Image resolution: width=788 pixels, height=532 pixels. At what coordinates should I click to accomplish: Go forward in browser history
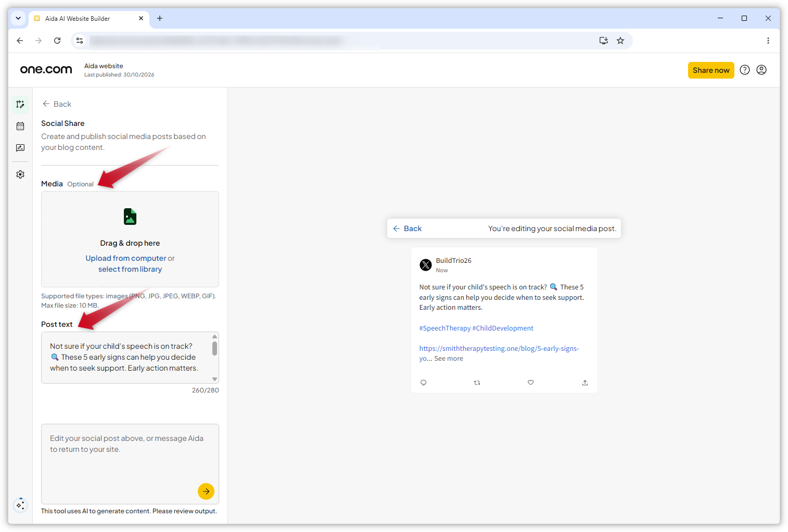pos(39,41)
